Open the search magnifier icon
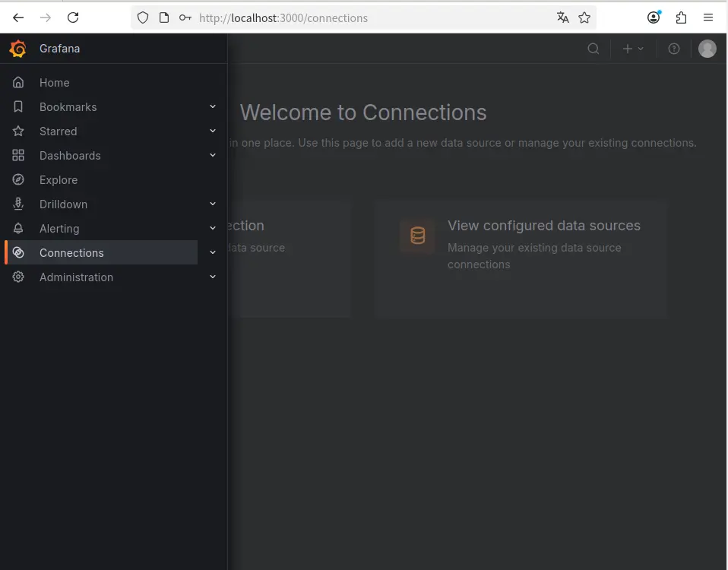 [x=593, y=49]
